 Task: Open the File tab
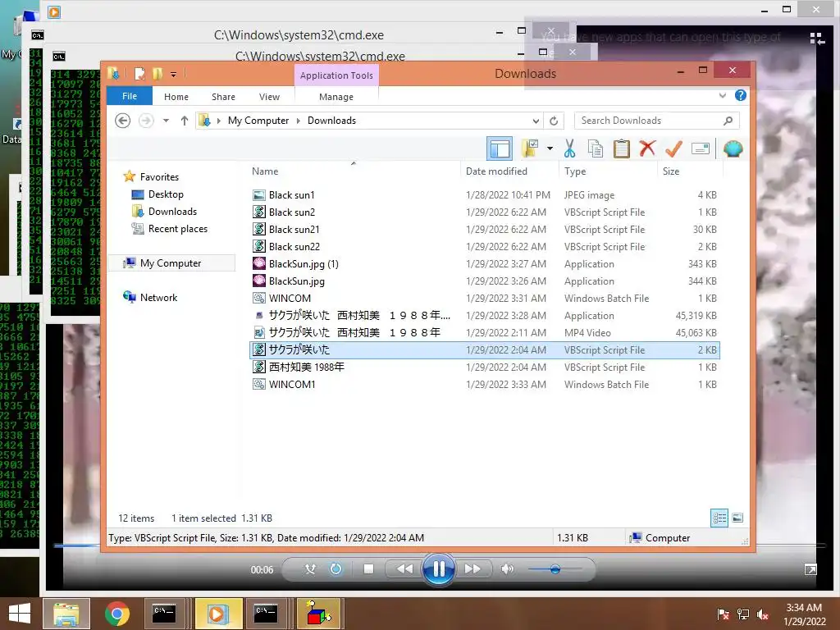pos(129,96)
